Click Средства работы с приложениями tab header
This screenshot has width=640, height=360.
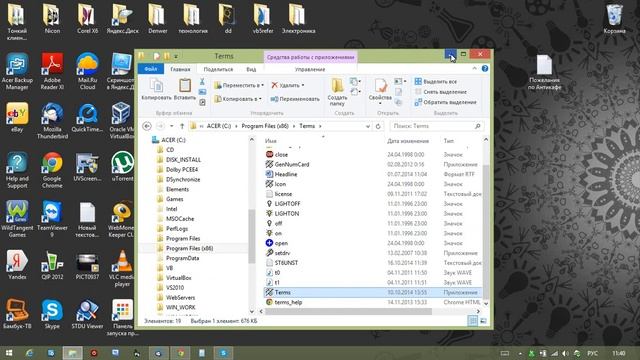(x=311, y=57)
